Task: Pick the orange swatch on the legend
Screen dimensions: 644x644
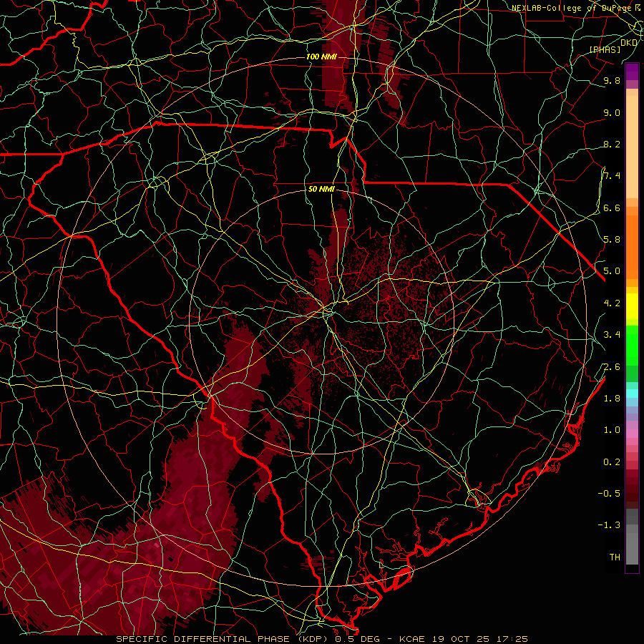Action: tap(632, 246)
